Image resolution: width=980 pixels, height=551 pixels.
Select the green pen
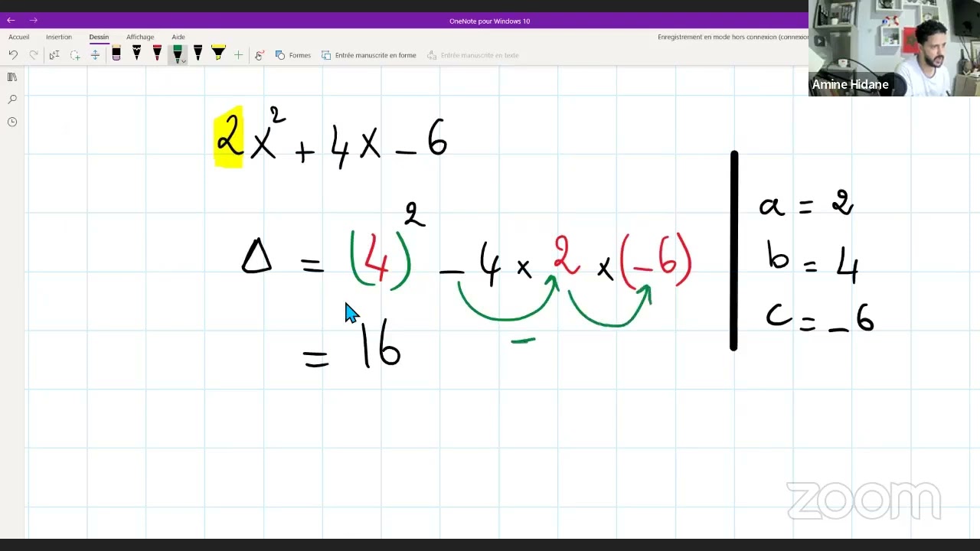(177, 53)
